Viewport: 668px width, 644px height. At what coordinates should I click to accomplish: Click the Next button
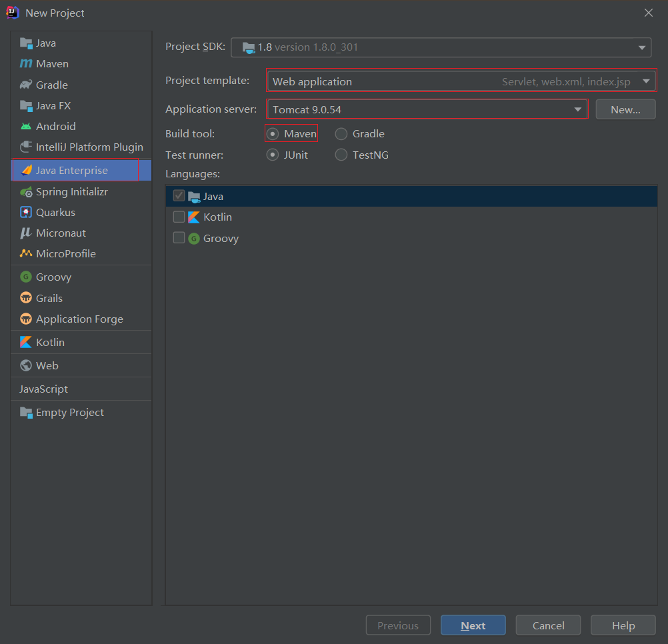pos(473,625)
